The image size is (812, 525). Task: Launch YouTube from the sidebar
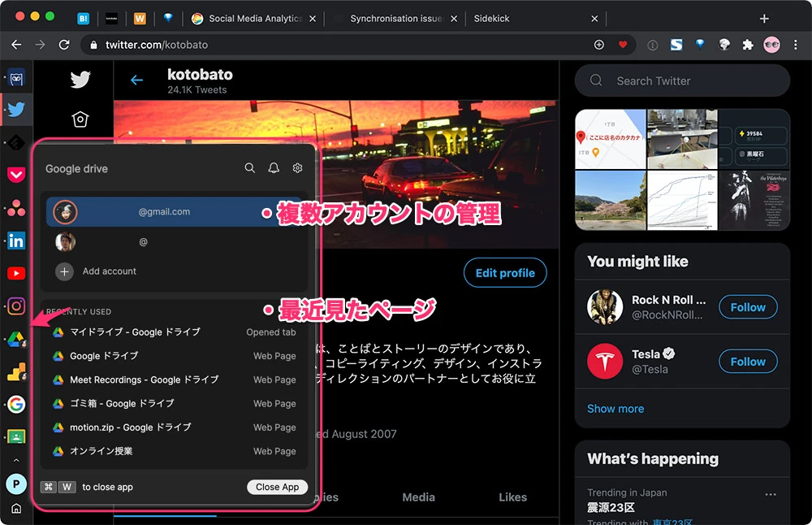(16, 273)
